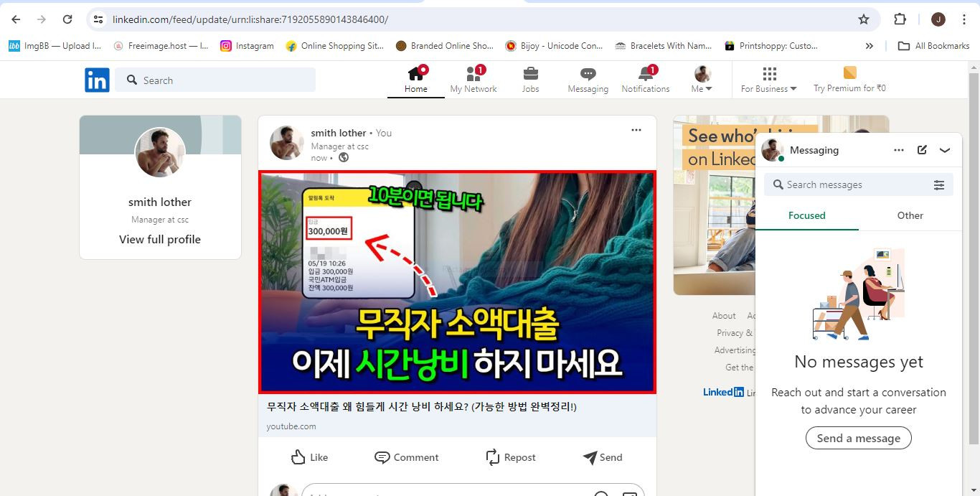Open the post's three-dot options menu

pos(636,130)
